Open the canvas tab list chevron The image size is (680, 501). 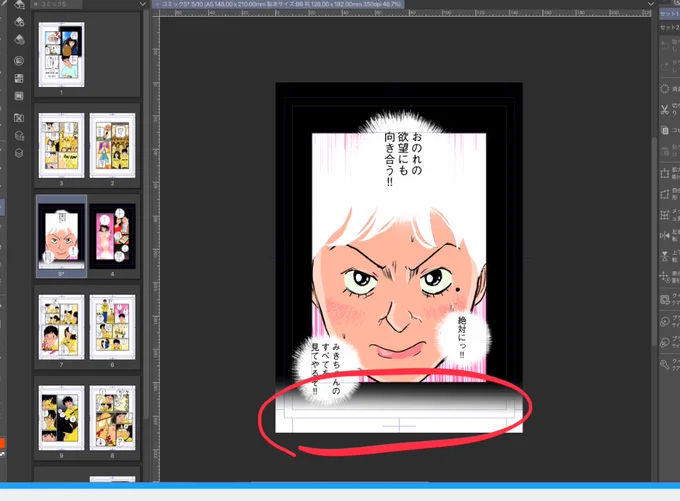(650, 4)
